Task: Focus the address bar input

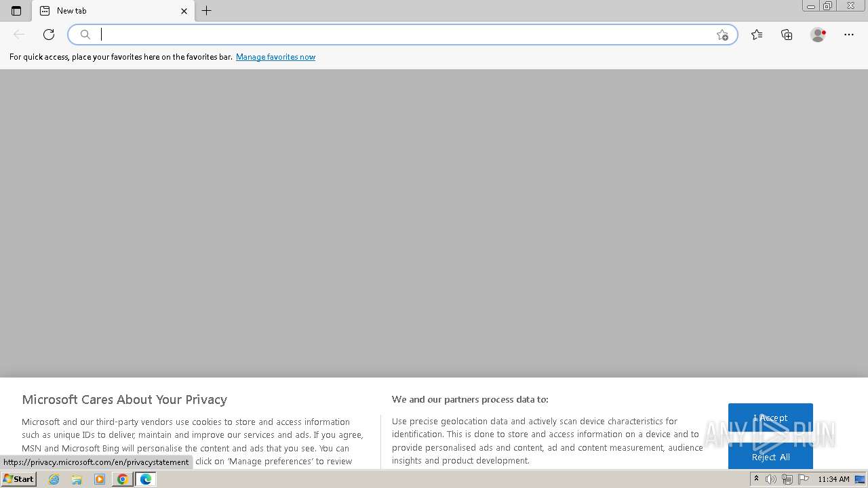Action: click(x=403, y=35)
